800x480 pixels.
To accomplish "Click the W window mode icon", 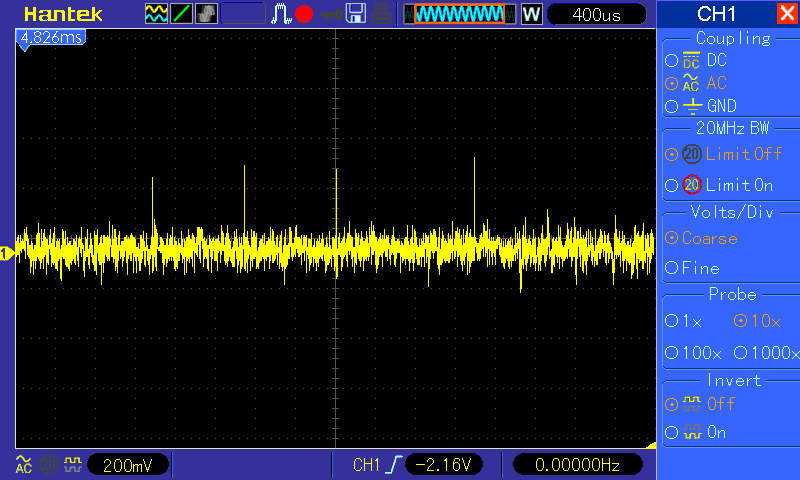I will coord(531,14).
